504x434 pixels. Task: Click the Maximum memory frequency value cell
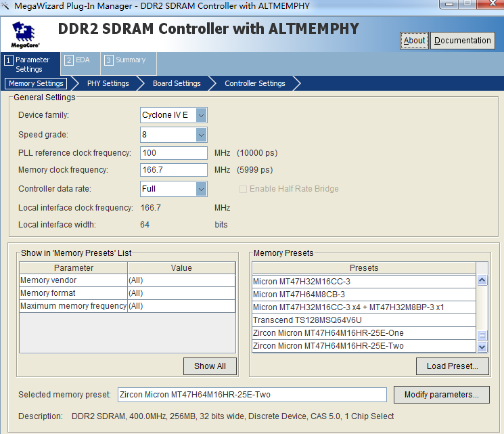click(181, 306)
